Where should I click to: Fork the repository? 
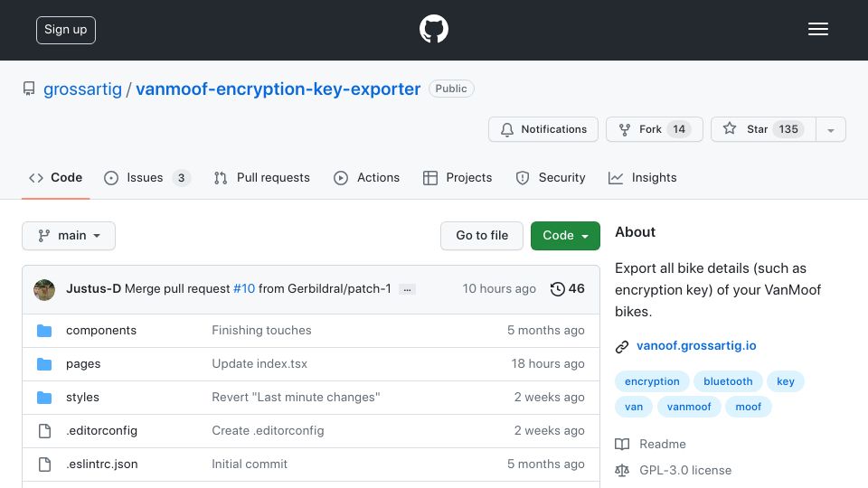[x=655, y=129]
